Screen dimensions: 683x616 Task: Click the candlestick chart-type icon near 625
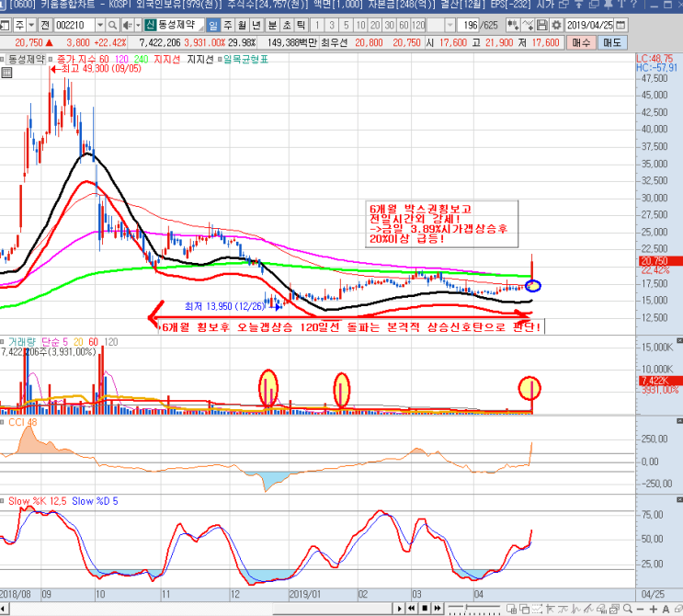click(513, 25)
